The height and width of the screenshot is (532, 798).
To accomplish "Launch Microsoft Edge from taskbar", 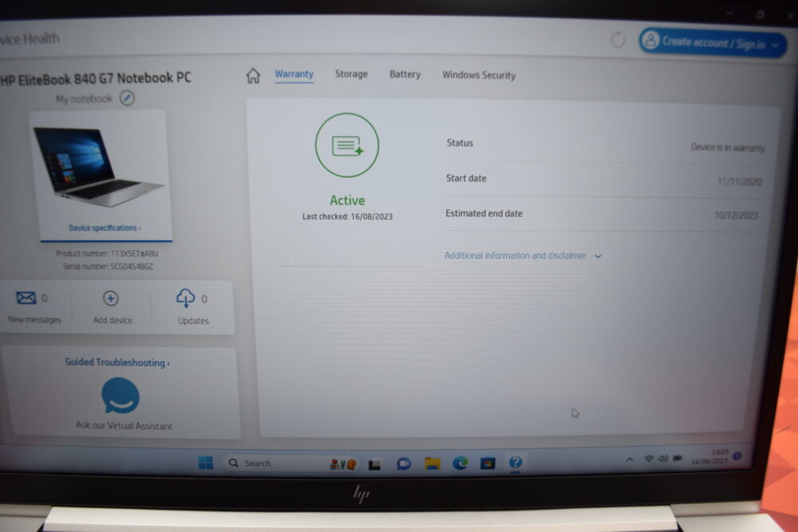I will click(460, 463).
